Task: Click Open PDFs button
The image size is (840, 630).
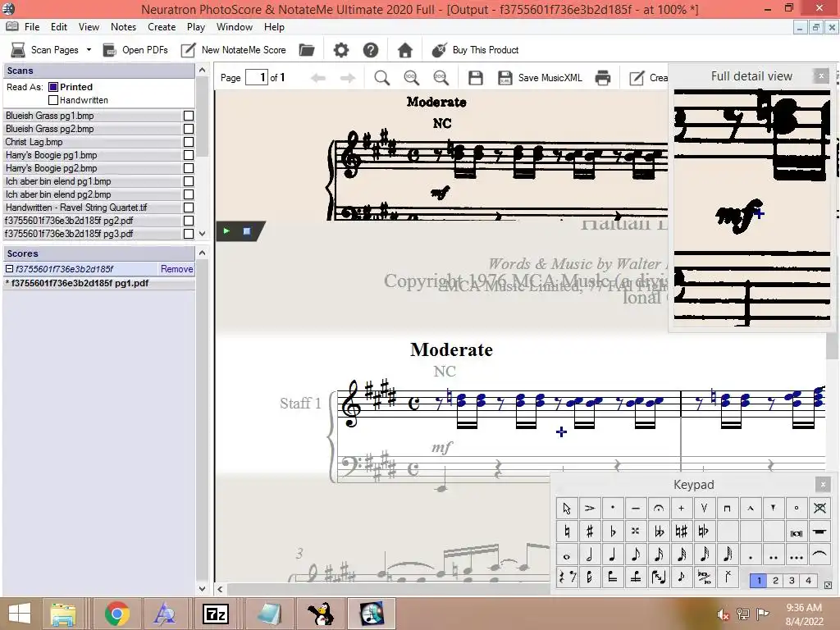Action: click(135, 50)
